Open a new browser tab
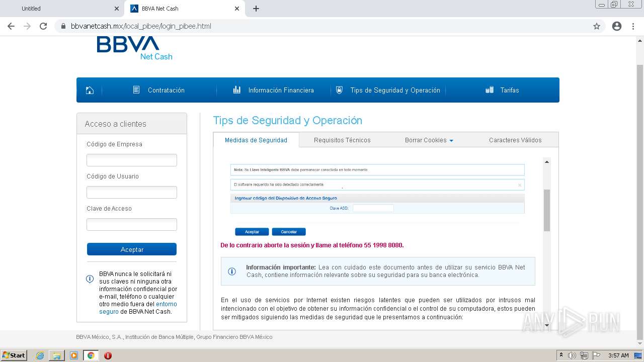 point(256,9)
